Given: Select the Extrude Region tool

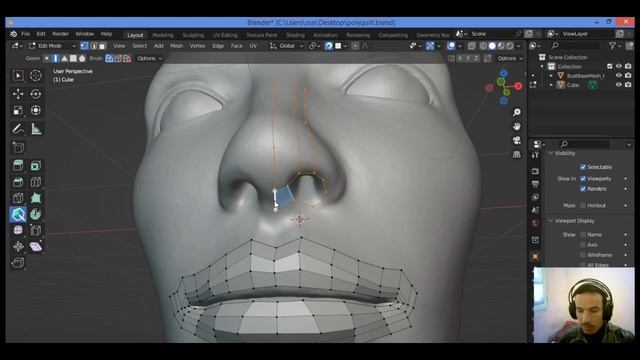Looking at the screenshot, I should click(x=18, y=165).
